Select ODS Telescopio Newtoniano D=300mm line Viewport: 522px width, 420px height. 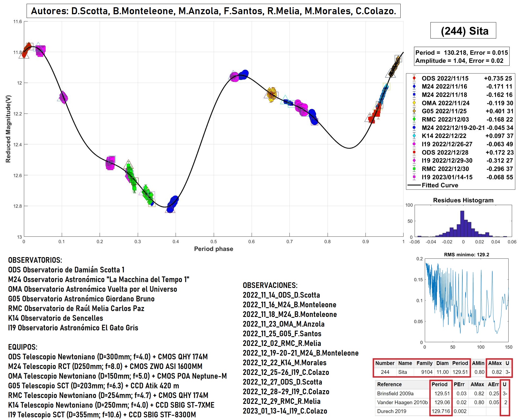pos(108,357)
